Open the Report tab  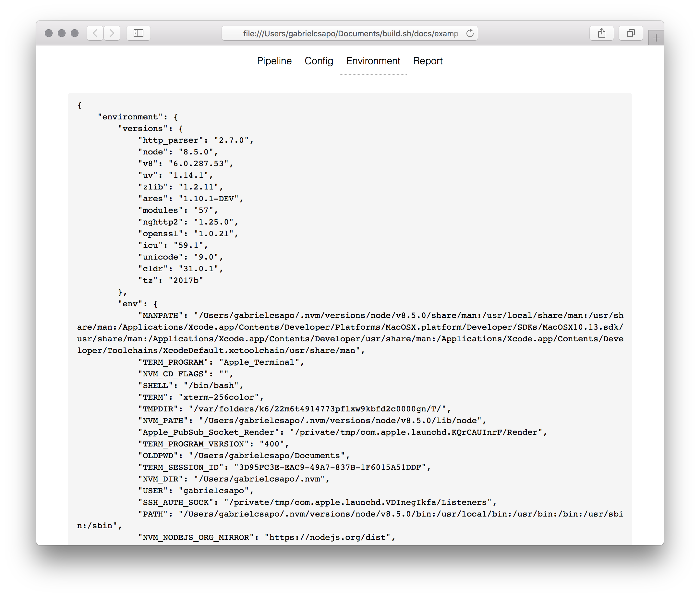click(x=428, y=61)
